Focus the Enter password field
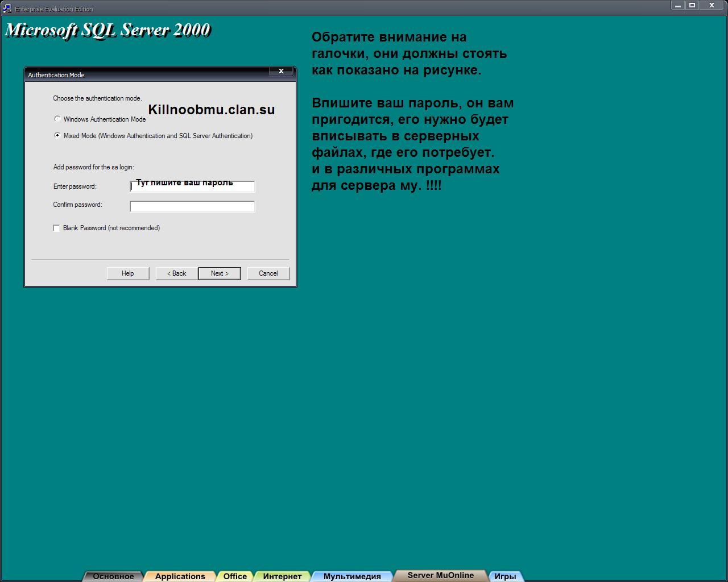This screenshot has width=728, height=582. pos(192,187)
